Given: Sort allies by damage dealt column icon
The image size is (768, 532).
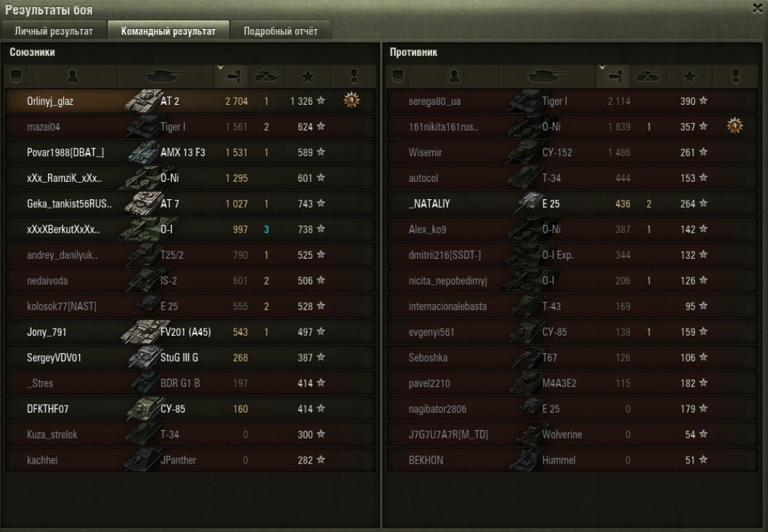Looking at the screenshot, I should 232,76.
